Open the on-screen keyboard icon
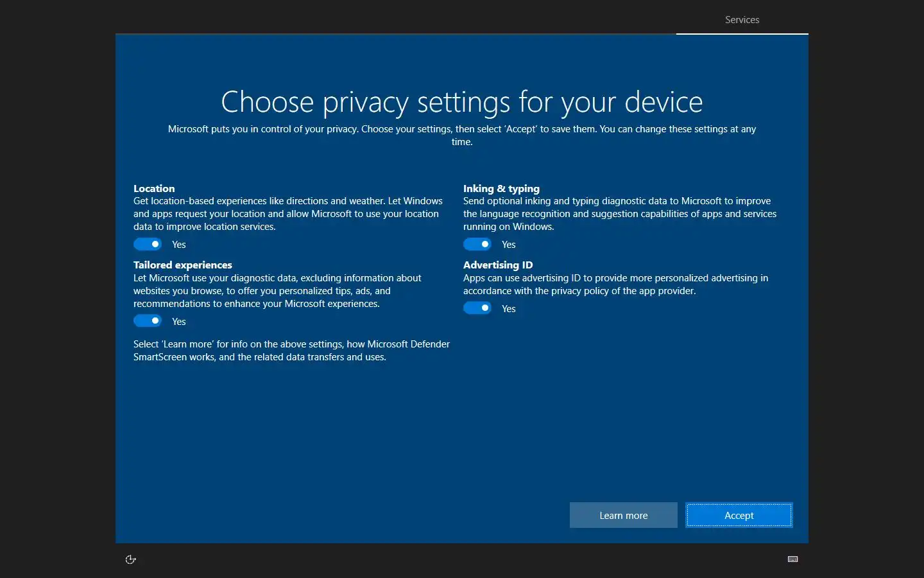The height and width of the screenshot is (578, 924). click(793, 559)
